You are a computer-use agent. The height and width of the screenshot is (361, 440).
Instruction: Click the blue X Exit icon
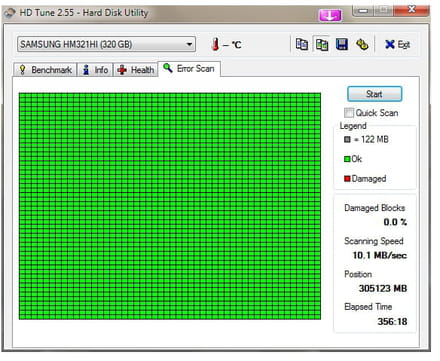(x=390, y=44)
